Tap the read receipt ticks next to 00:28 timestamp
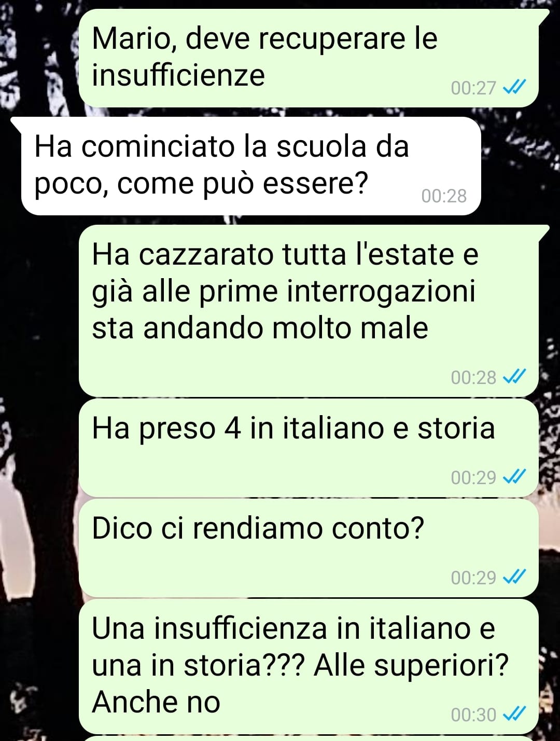 [515, 377]
